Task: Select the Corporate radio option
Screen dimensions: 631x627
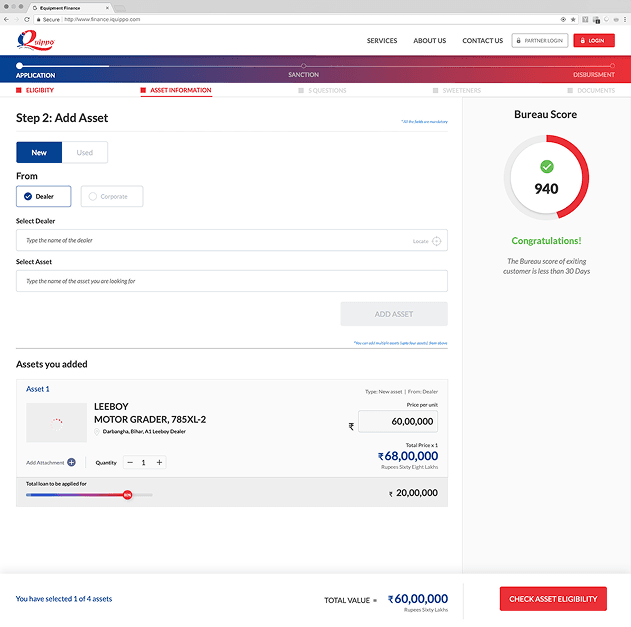Action: pyautogui.click(x=112, y=196)
